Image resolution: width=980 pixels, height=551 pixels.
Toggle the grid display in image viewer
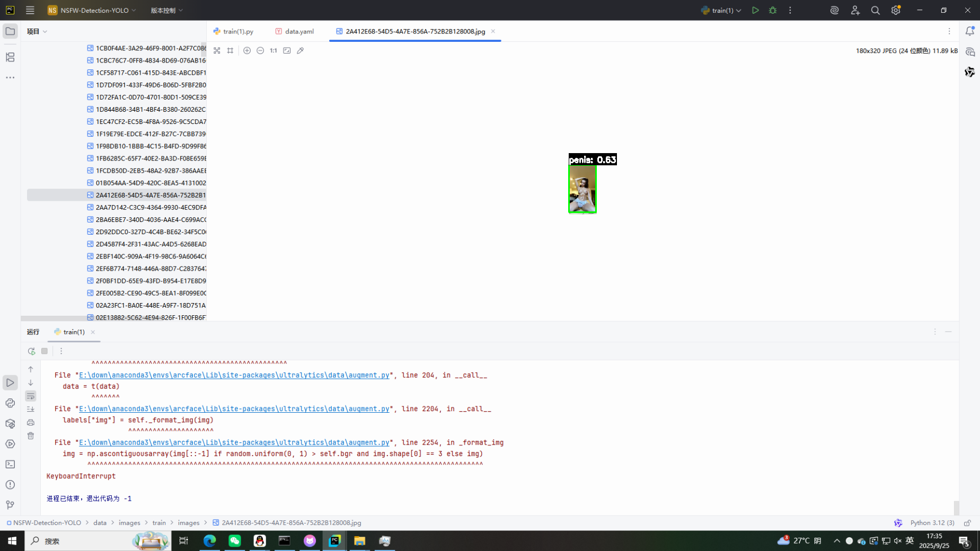(230, 51)
